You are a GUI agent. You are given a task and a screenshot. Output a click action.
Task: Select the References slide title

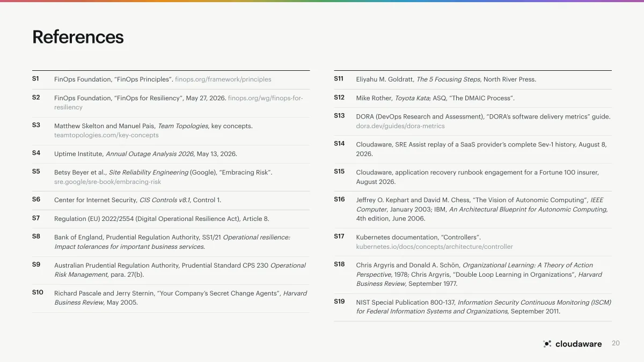(x=78, y=37)
